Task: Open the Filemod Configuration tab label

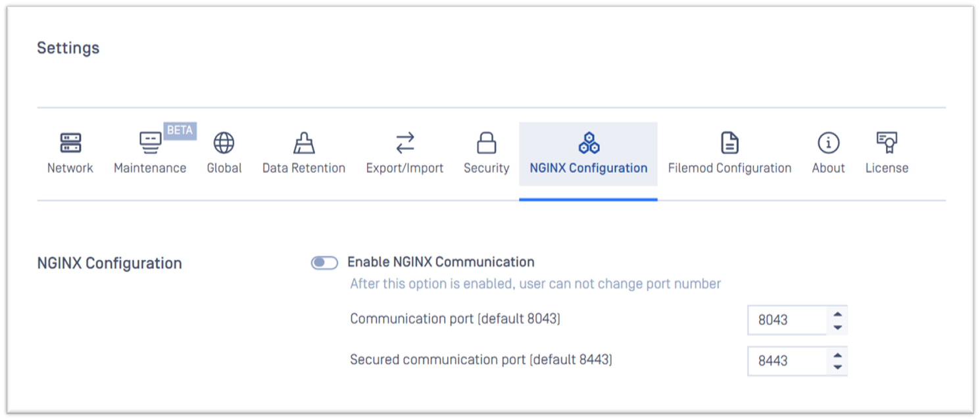Action: 730,168
